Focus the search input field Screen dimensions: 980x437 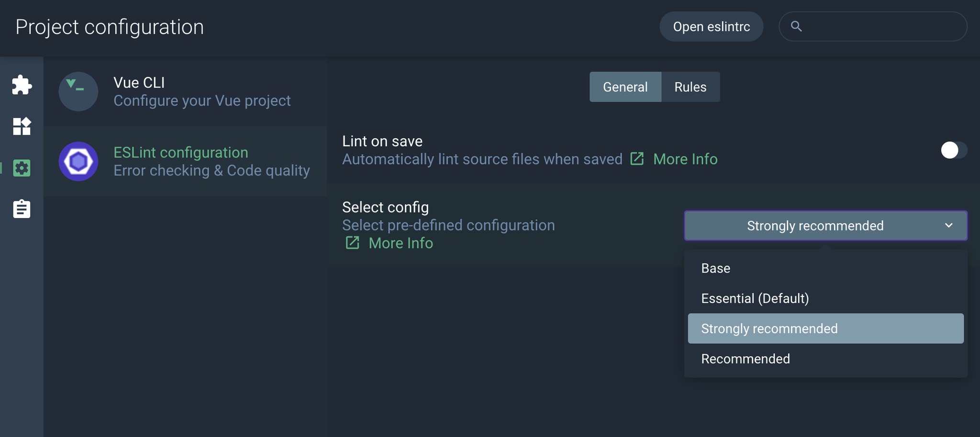(x=873, y=26)
